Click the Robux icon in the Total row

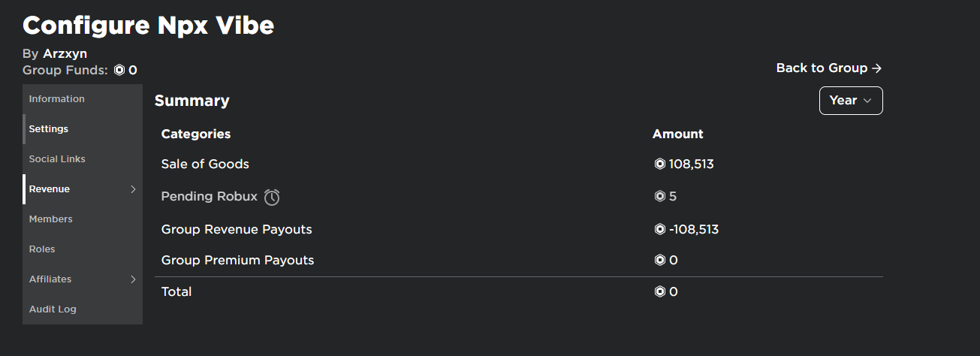pyautogui.click(x=659, y=291)
